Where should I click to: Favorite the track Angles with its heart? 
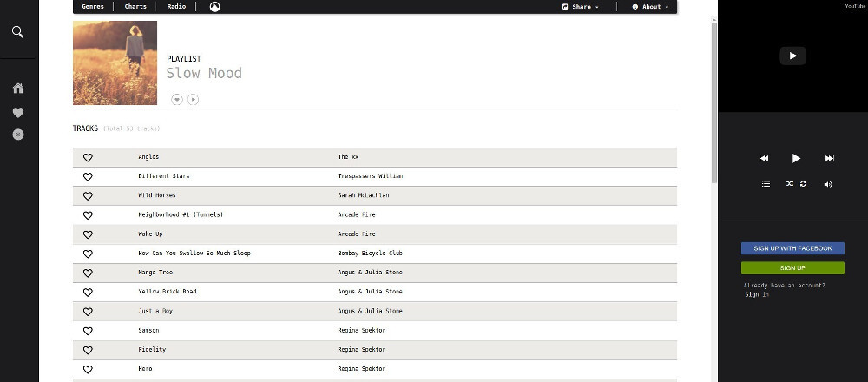click(88, 157)
